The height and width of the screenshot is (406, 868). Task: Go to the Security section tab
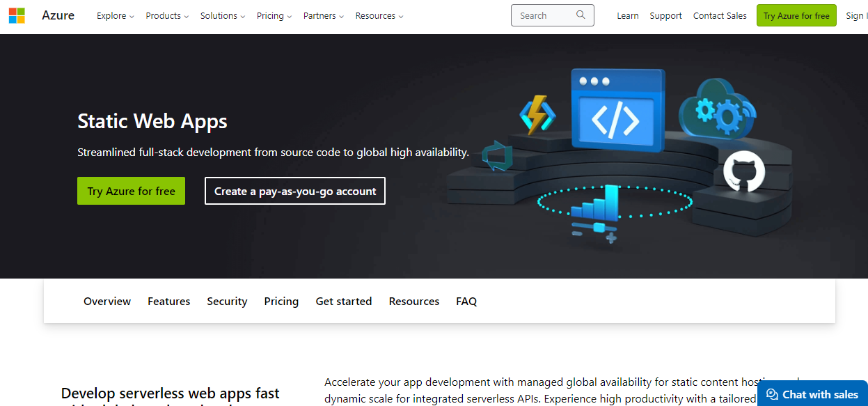227,302
